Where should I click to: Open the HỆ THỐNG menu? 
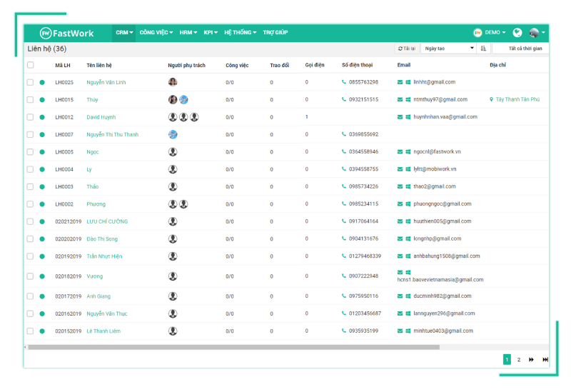pos(241,32)
